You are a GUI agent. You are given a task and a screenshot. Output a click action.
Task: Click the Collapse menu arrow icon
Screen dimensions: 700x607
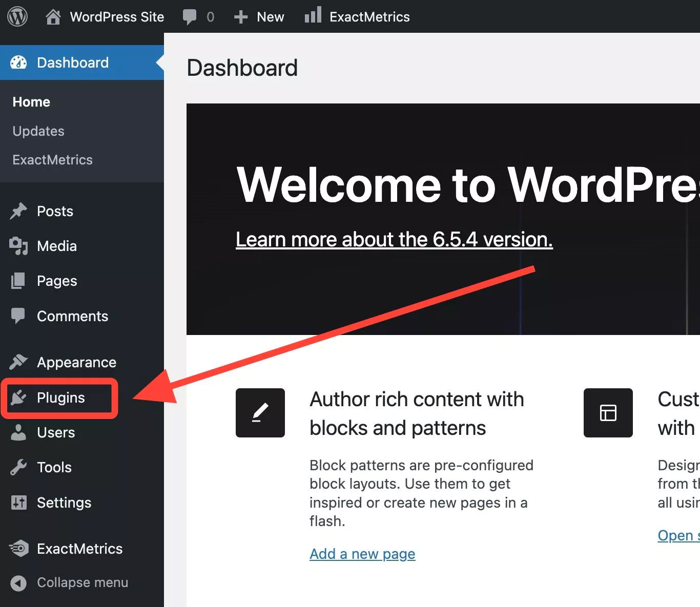18,583
